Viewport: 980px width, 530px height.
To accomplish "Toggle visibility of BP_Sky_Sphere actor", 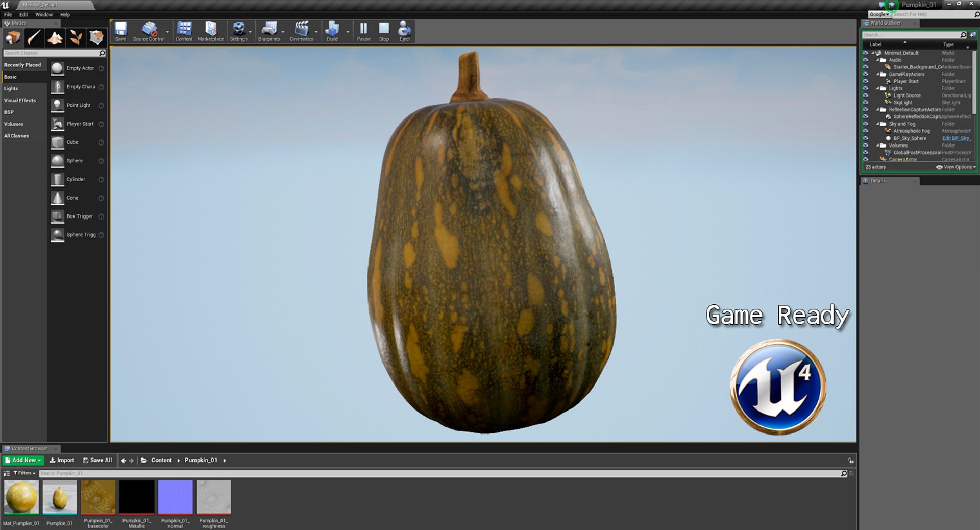I will [865, 138].
